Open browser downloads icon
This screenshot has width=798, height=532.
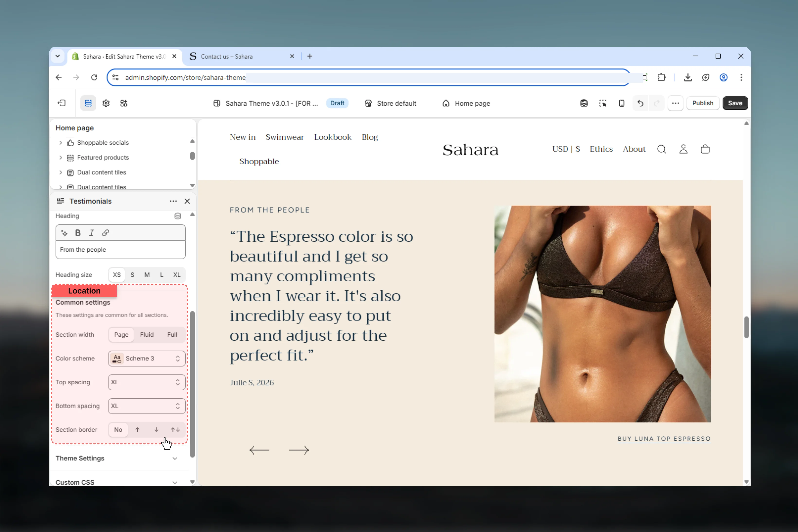[x=688, y=78]
